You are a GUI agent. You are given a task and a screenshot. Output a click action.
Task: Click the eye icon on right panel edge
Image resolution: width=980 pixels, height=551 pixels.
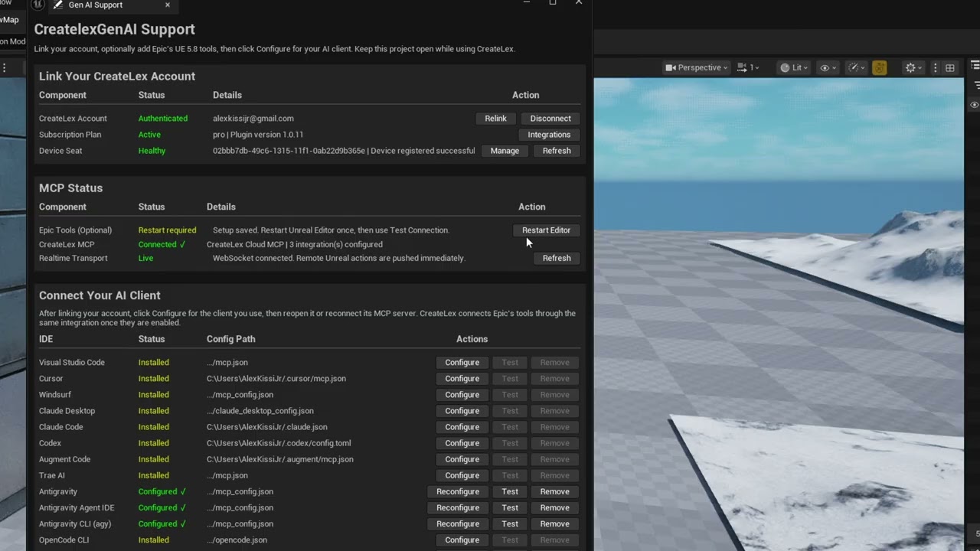(975, 105)
